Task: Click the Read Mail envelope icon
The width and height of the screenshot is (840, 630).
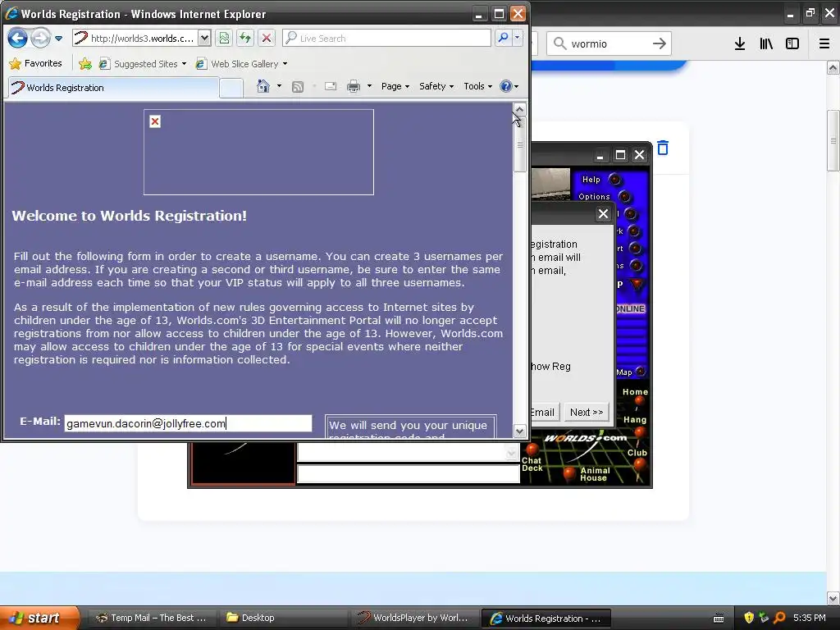Action: pyautogui.click(x=331, y=86)
